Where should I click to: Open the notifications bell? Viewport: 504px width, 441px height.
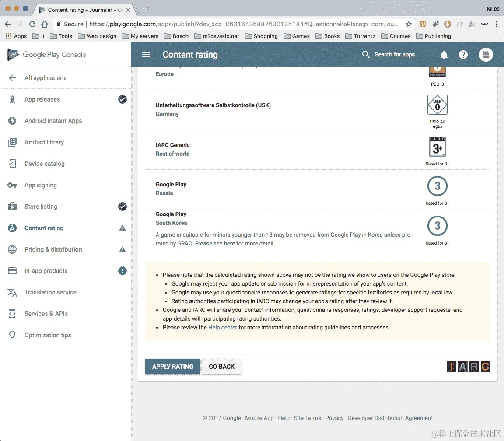pos(444,55)
